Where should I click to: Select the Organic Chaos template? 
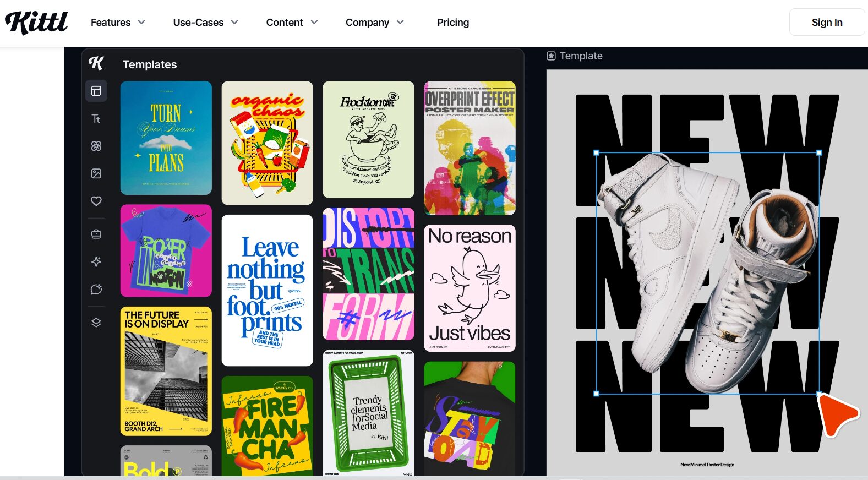coord(268,143)
